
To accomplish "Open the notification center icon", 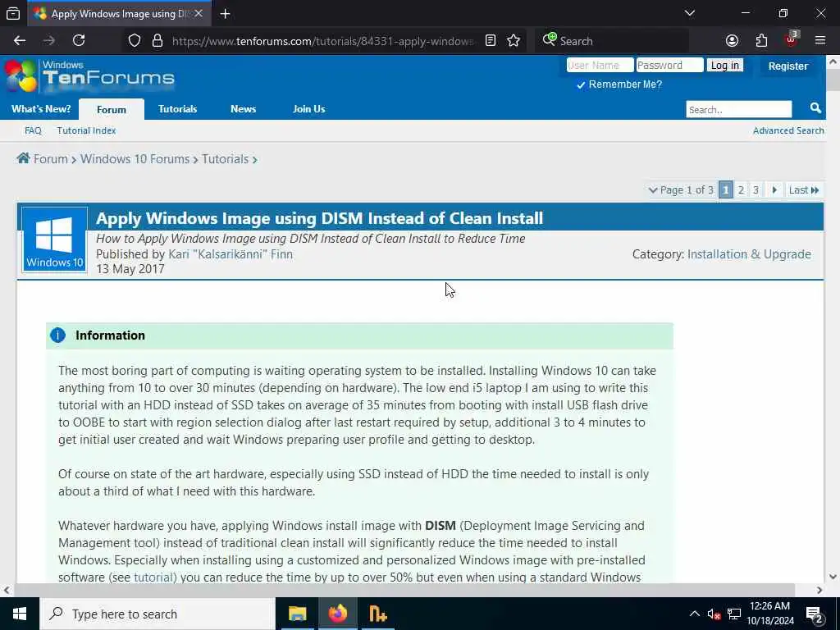I will click(x=814, y=614).
